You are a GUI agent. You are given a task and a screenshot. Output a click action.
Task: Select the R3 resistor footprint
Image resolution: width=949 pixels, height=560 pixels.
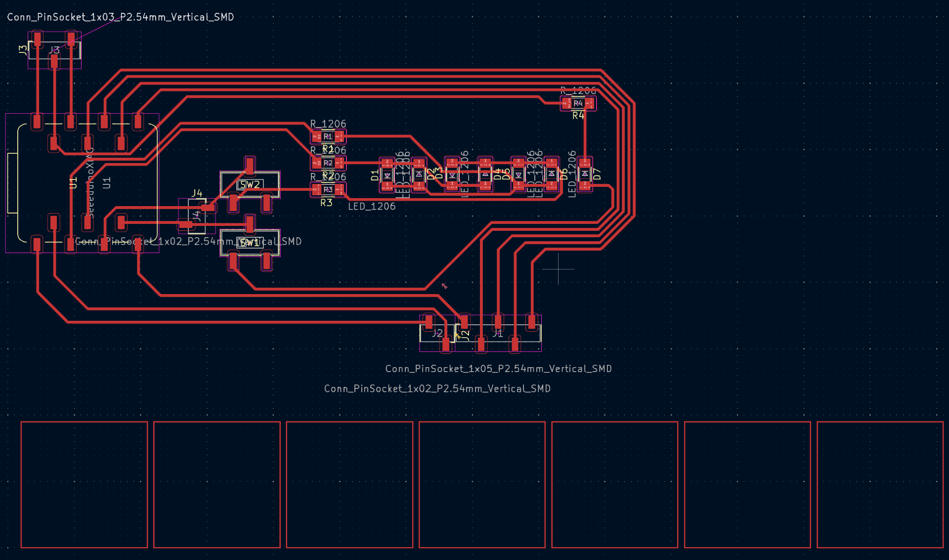tap(328, 189)
